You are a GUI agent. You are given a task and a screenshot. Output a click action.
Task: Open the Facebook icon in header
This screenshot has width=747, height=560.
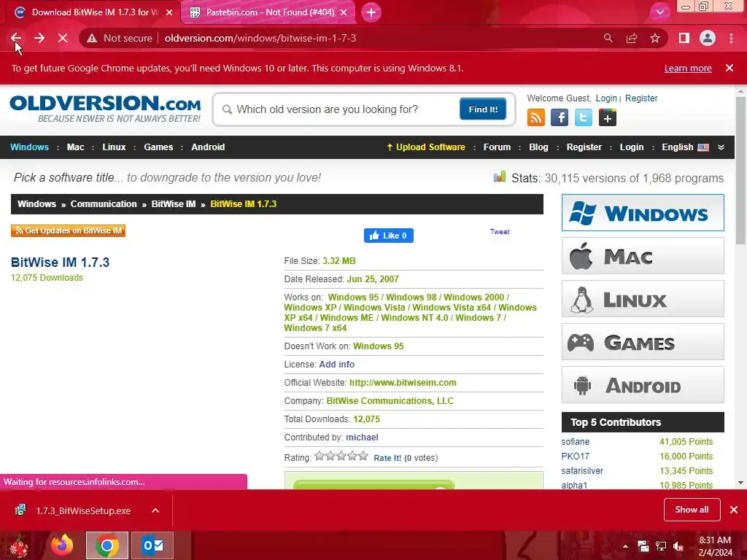click(560, 117)
